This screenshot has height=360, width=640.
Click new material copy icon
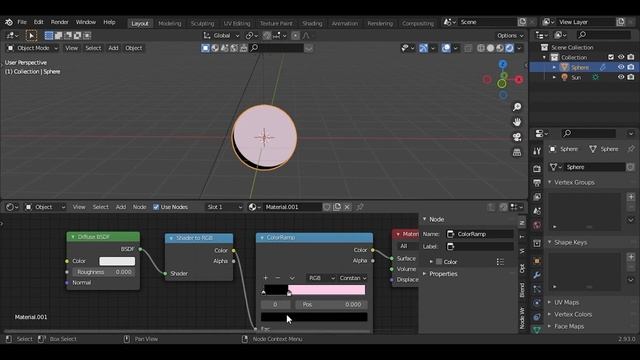coord(337,207)
